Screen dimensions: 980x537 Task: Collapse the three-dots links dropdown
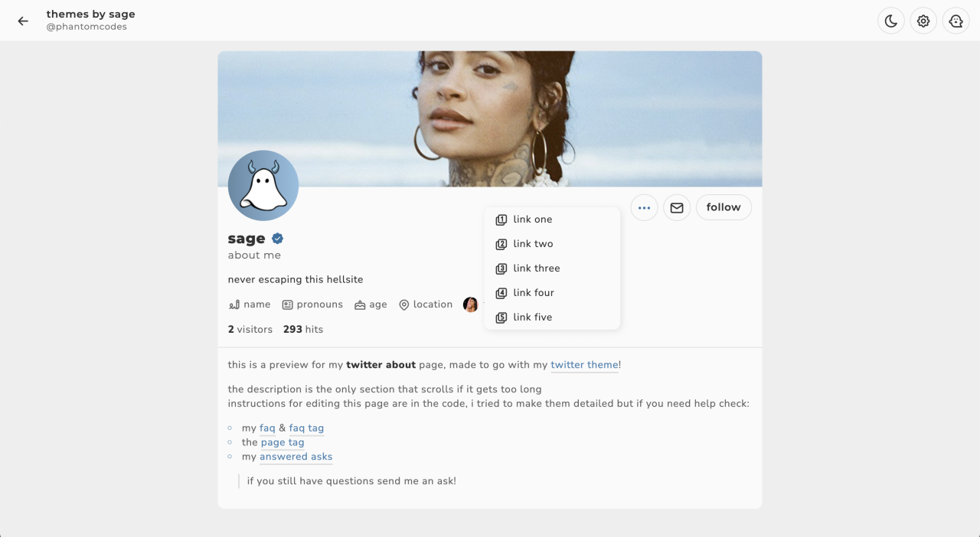(644, 207)
